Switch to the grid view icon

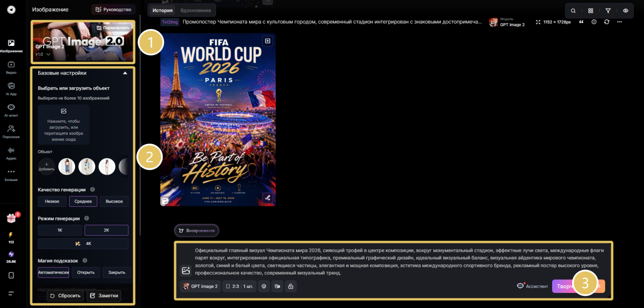pyautogui.click(x=591, y=11)
